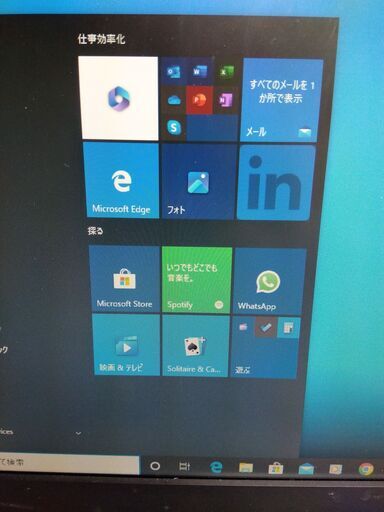Open the Solitaire & Casual Games tile
This screenshot has width=384, height=512.
[196, 346]
